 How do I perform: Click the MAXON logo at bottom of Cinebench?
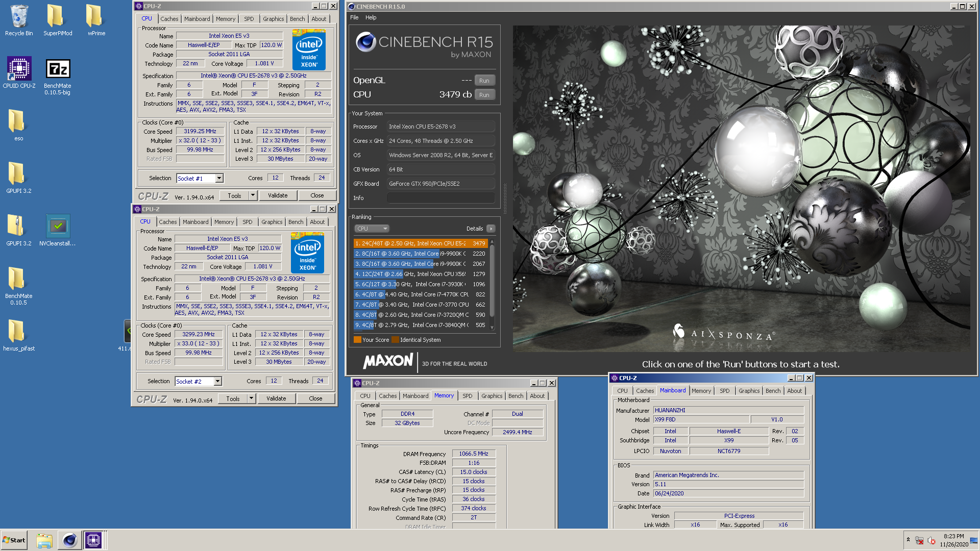(x=388, y=361)
